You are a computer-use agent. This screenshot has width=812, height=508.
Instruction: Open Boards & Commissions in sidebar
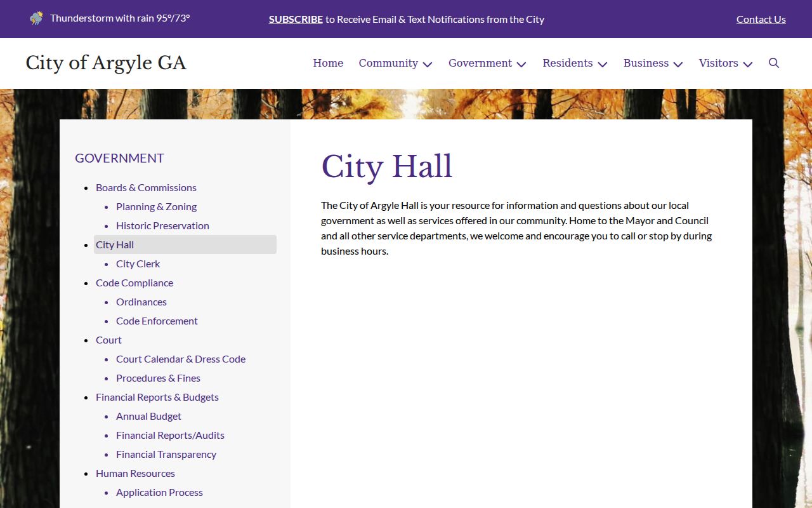[x=146, y=187]
